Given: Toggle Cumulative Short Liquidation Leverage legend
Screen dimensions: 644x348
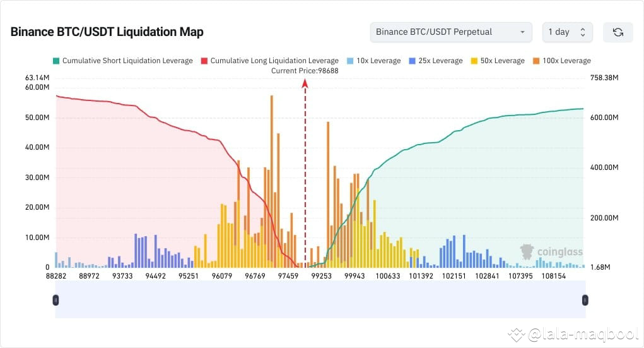Looking at the screenshot, I should 123,61.
